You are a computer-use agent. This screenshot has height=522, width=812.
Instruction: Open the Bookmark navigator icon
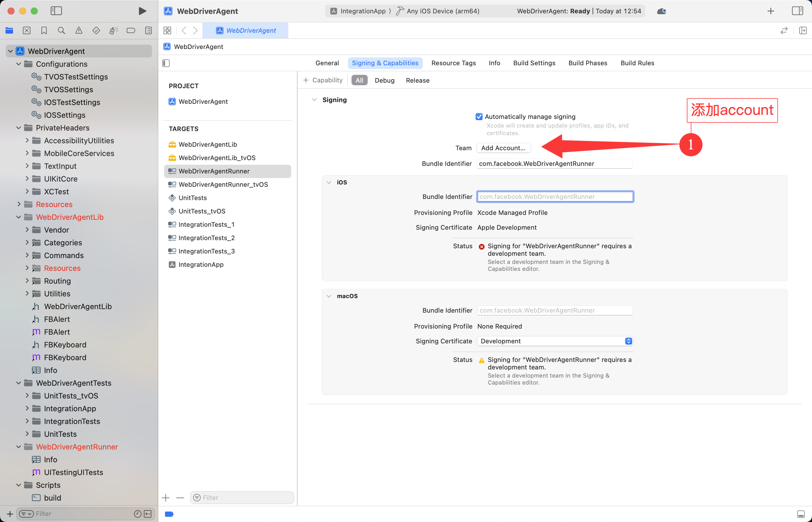click(44, 30)
